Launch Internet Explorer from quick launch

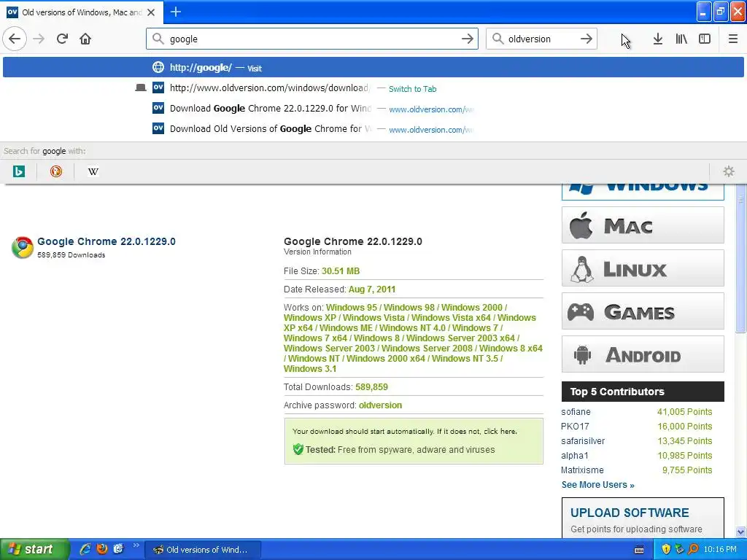tap(85, 549)
